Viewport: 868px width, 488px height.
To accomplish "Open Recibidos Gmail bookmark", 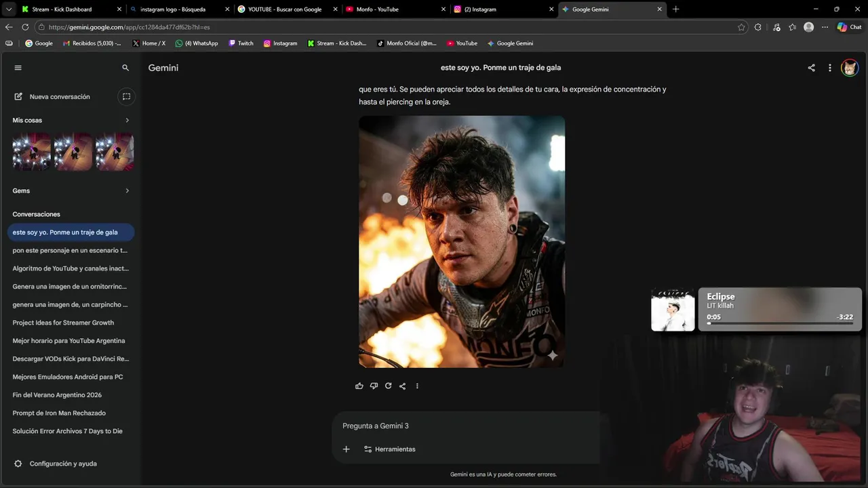I will tap(92, 43).
